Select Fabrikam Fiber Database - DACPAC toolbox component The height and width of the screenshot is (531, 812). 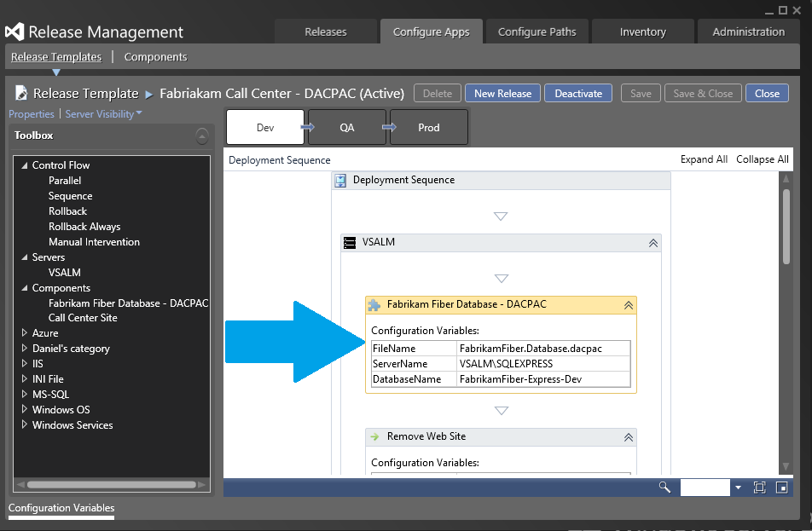tap(129, 303)
